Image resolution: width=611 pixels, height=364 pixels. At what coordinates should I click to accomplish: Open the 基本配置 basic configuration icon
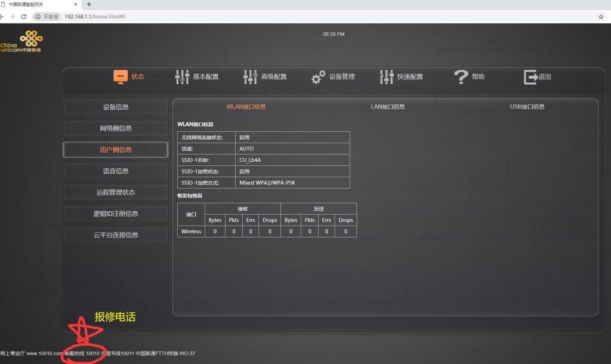pos(183,76)
